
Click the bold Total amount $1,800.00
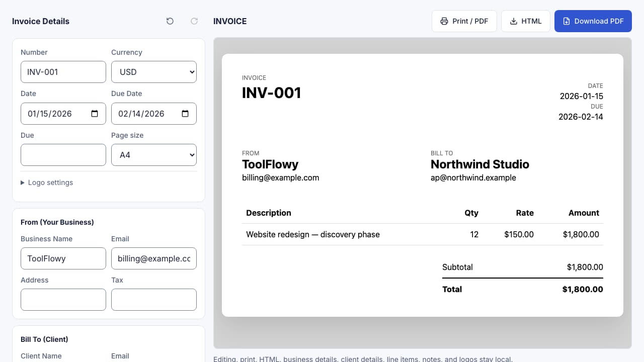click(583, 289)
